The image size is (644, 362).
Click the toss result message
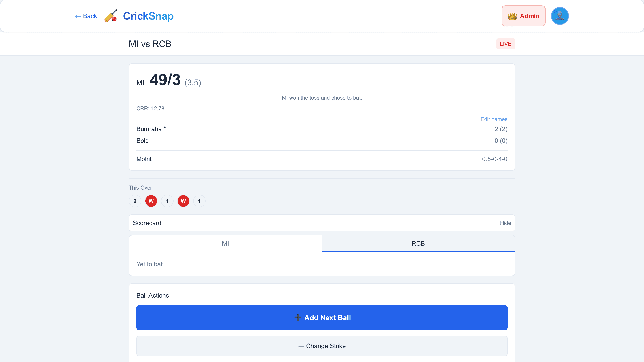(x=322, y=98)
